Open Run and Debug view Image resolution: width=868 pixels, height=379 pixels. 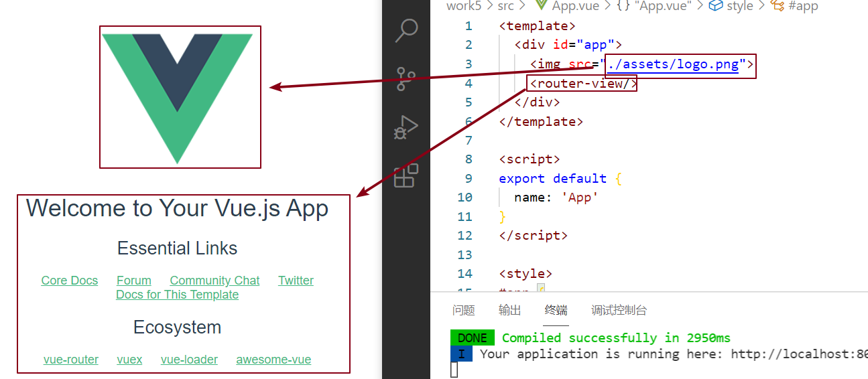click(406, 127)
